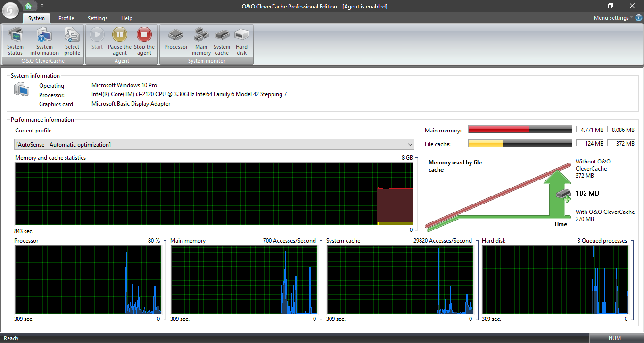Click the Microsoft Windows 10 Pro text

(124, 86)
